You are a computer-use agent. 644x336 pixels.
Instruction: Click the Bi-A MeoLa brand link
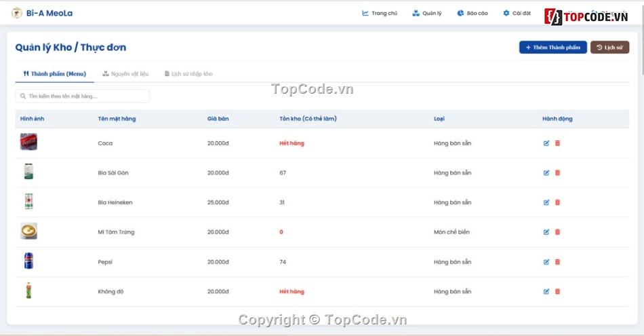(x=49, y=13)
